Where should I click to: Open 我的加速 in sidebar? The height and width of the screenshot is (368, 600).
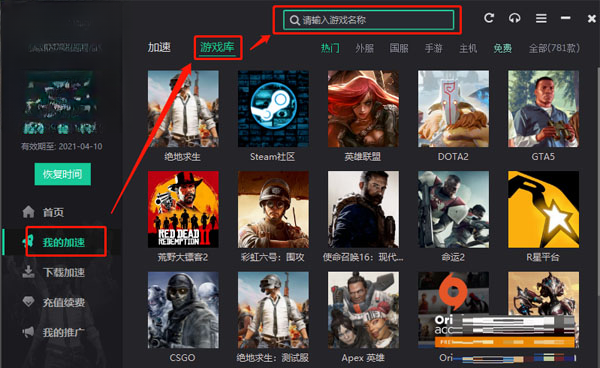[x=64, y=242]
